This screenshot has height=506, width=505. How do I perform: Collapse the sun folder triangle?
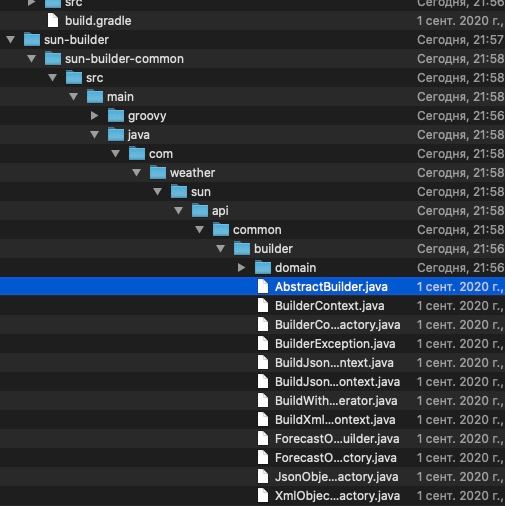[x=158, y=192]
